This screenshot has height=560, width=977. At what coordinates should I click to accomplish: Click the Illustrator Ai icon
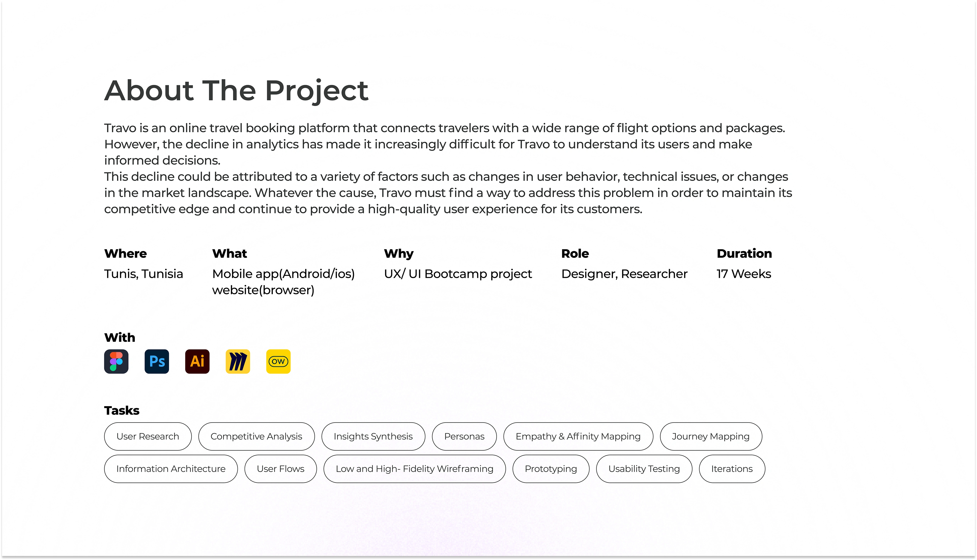(x=197, y=361)
